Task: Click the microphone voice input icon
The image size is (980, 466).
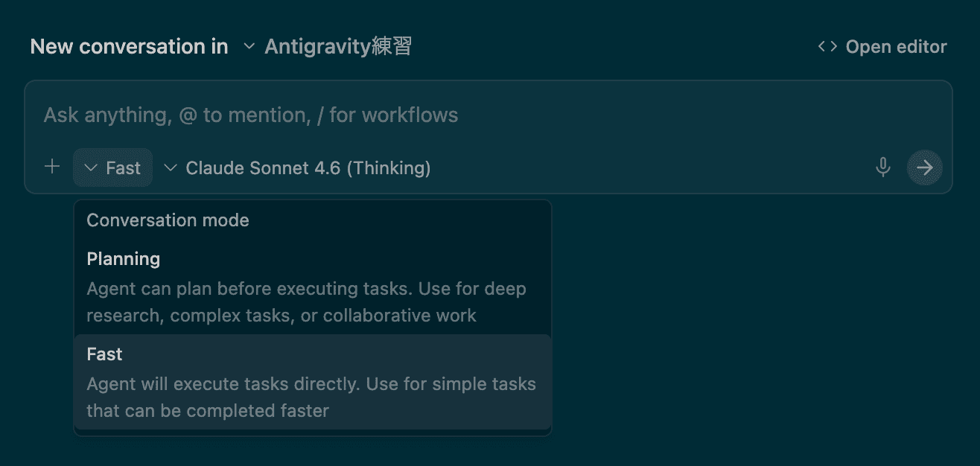Action: (883, 167)
